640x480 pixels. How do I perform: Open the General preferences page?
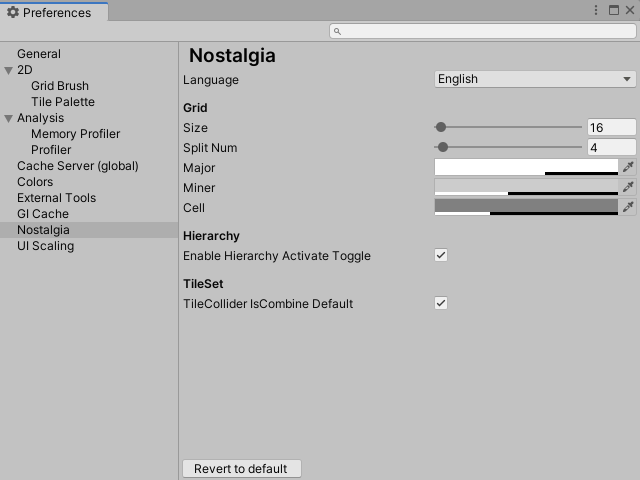point(39,54)
